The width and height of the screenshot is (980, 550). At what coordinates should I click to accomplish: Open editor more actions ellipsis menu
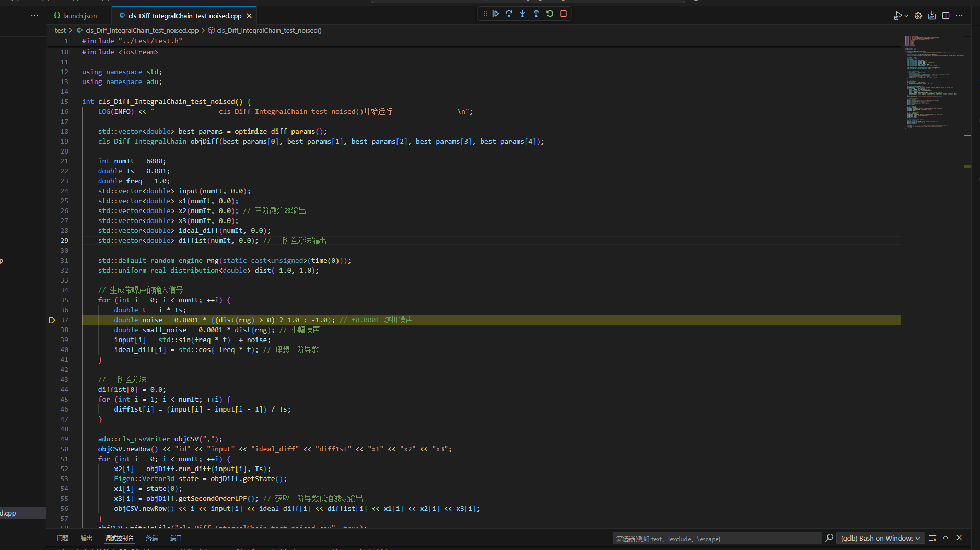point(960,16)
